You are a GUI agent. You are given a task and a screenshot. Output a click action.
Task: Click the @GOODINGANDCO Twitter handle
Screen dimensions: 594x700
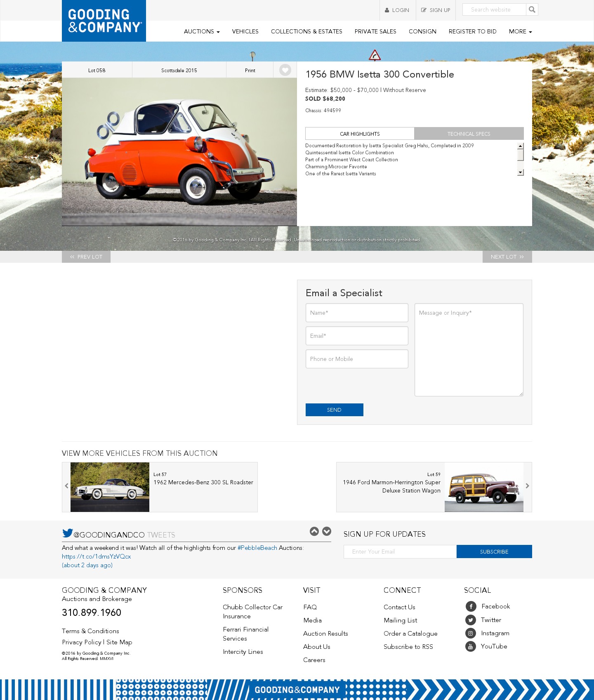pos(109,535)
